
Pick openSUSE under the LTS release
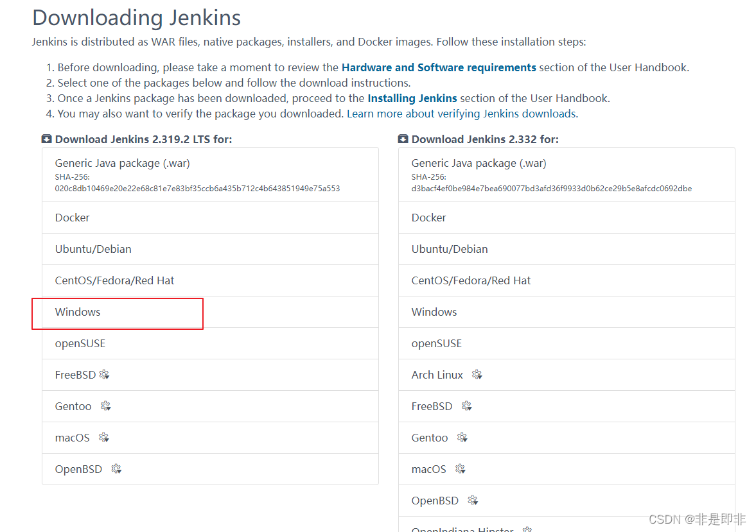click(80, 343)
